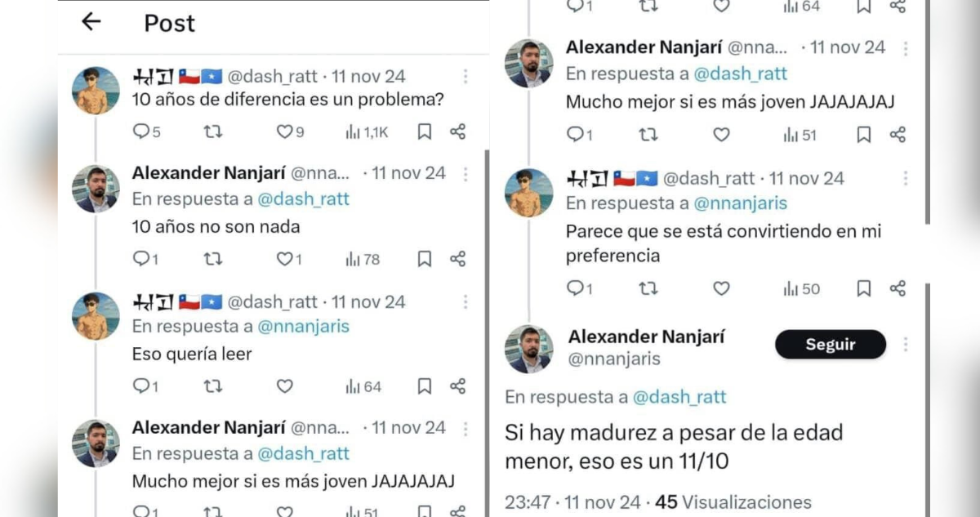The width and height of the screenshot is (980, 517).
Task: Open more options beside the Seguir button
Action: coord(905,345)
